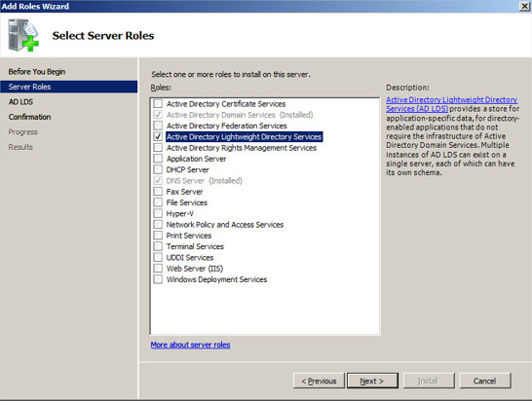This screenshot has height=401, width=532.
Task: Jump to the Confirmation step
Action: click(x=29, y=117)
